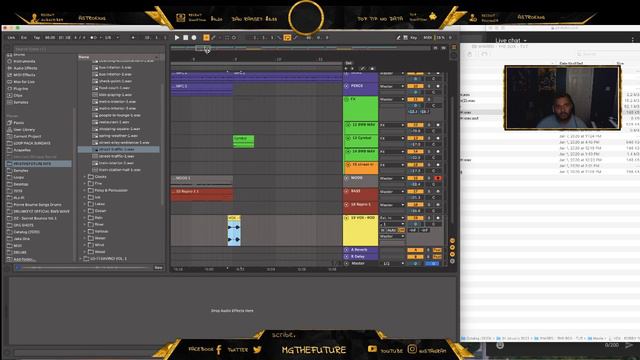Select the B Delay return track
The height and width of the screenshot is (360, 640).
360,256
